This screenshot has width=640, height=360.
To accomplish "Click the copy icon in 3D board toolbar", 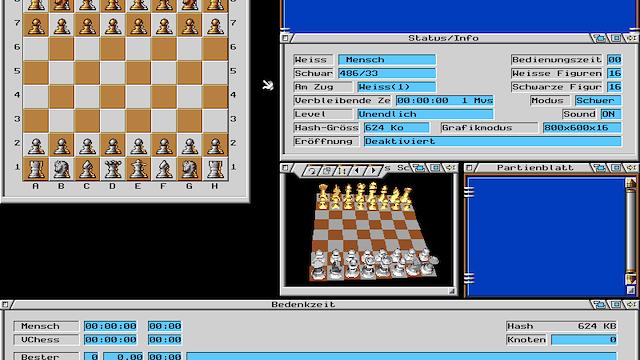I will tap(327, 171).
